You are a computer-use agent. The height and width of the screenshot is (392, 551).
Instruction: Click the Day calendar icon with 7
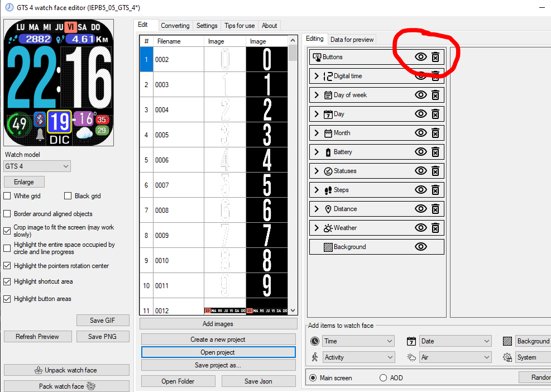click(x=328, y=114)
